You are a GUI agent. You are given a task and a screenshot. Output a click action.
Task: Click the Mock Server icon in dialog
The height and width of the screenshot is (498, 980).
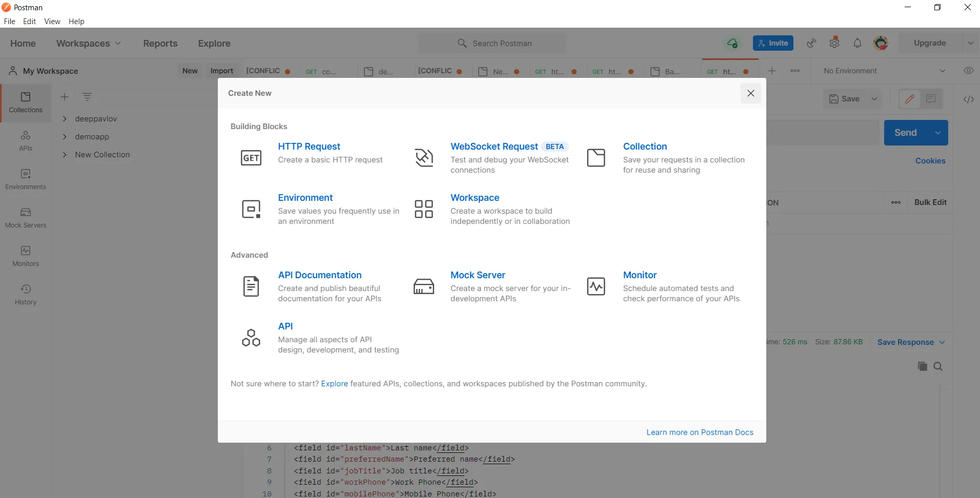click(424, 286)
